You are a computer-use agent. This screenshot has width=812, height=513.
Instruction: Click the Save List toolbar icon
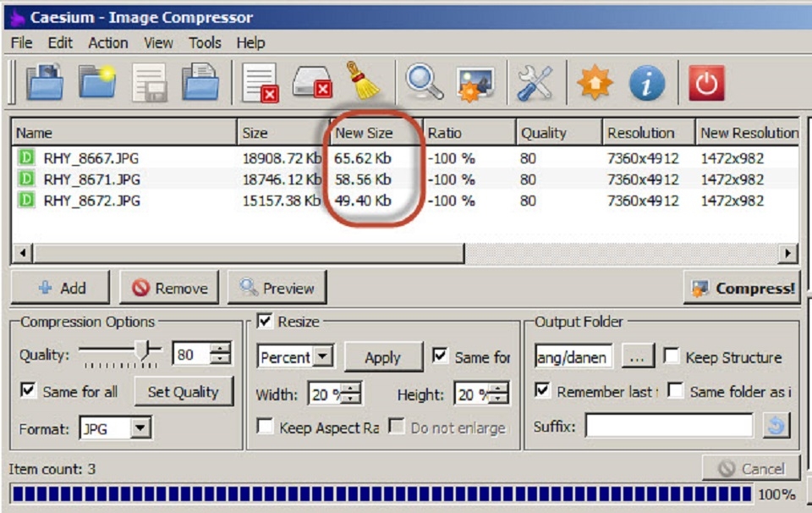point(149,82)
